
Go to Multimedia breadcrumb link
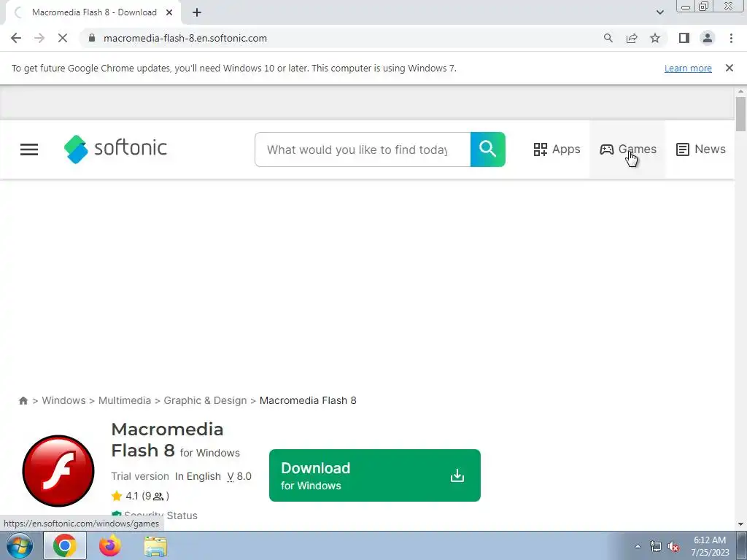point(125,400)
